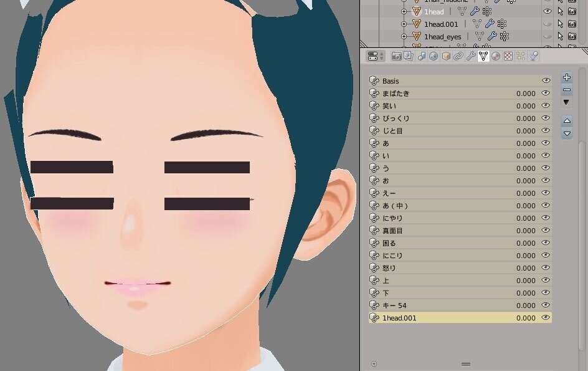588x371 pixels.
Task: Adjust the 困る shape key value slider
Action: (526, 243)
